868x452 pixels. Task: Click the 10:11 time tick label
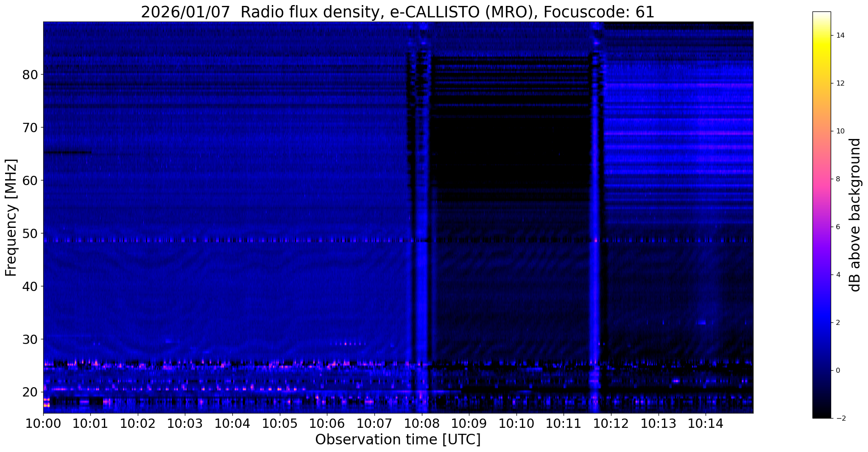coord(564,423)
